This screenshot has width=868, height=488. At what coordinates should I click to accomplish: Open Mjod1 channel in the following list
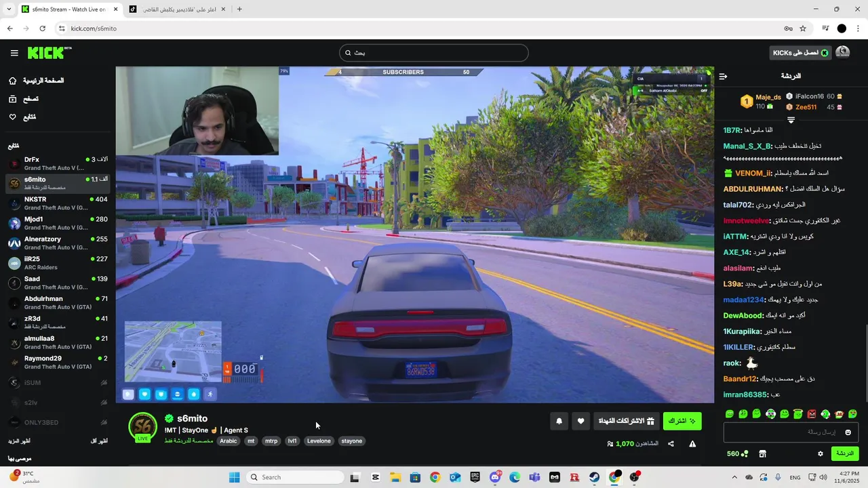click(x=58, y=223)
